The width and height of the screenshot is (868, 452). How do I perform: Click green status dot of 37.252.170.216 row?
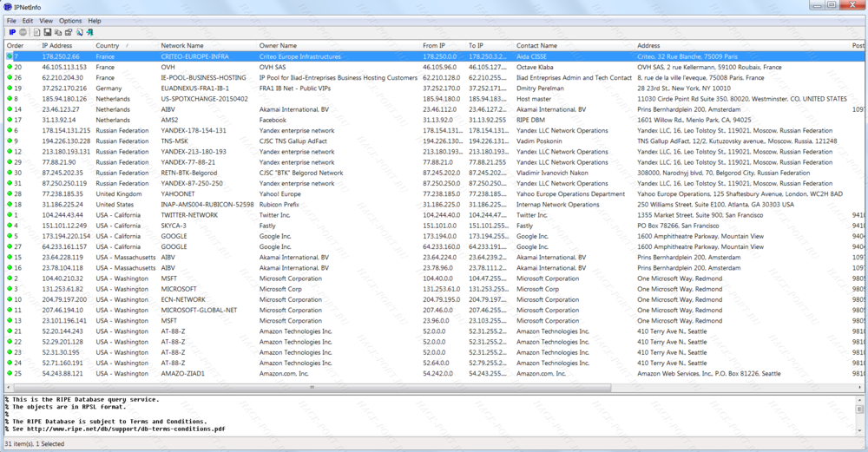[10, 88]
